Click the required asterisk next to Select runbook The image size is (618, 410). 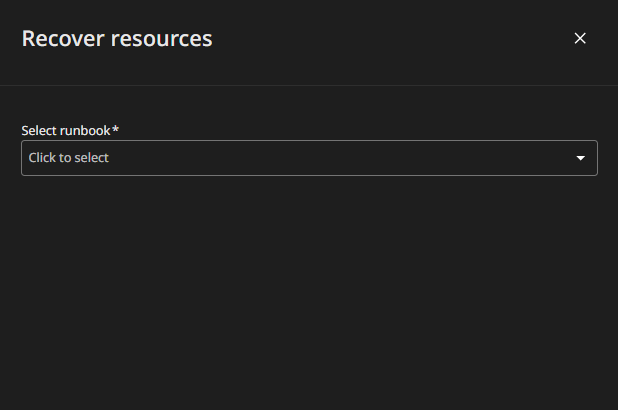[x=116, y=129]
